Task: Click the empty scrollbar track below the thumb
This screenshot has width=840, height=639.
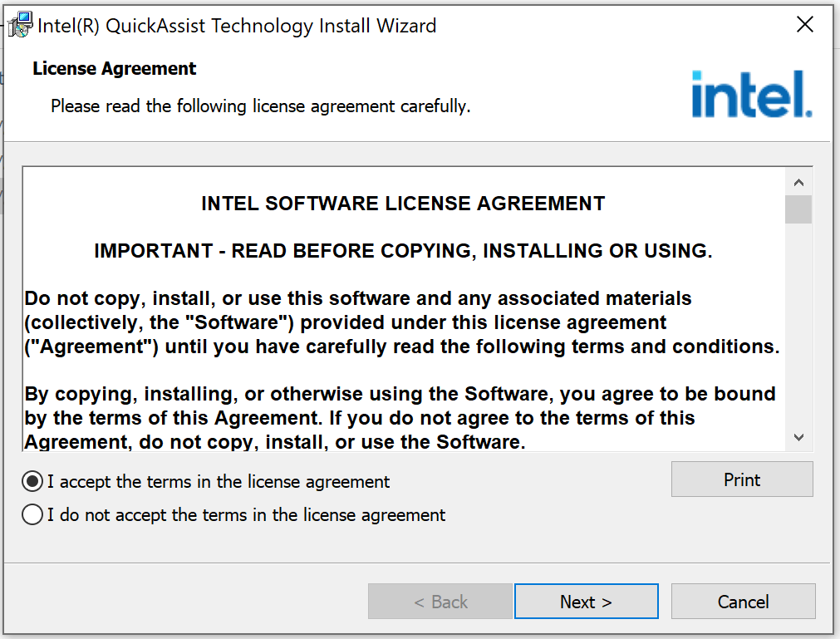Action: tap(798, 332)
